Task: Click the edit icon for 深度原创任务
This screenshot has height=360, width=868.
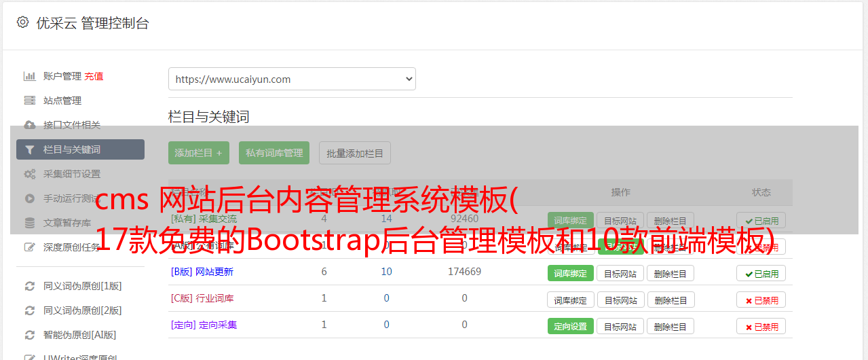Action: (x=29, y=247)
